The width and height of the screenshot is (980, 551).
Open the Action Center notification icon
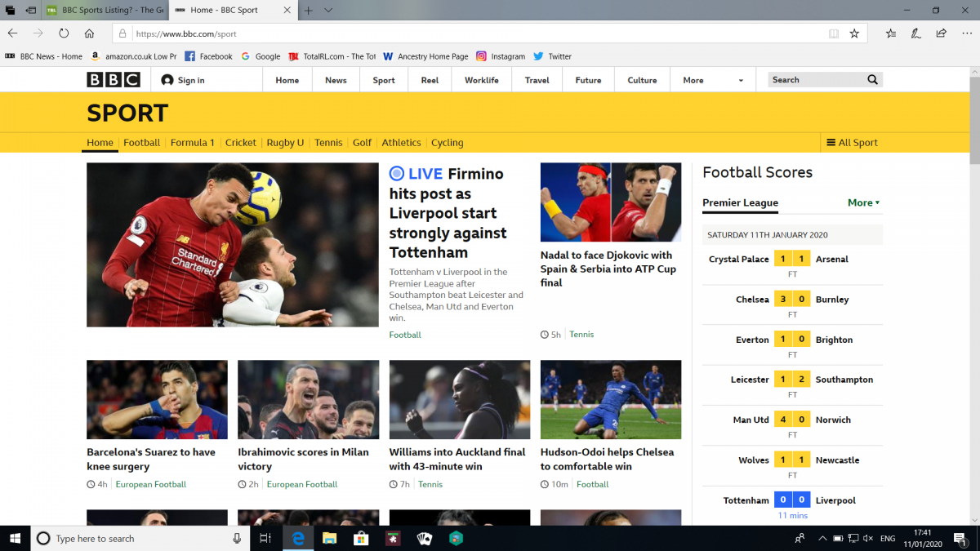coord(960,538)
